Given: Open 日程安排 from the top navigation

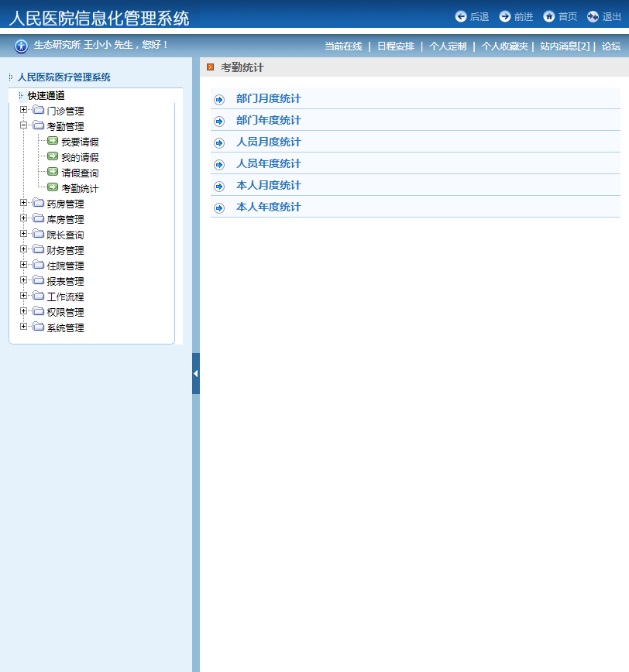Looking at the screenshot, I should coord(396,46).
